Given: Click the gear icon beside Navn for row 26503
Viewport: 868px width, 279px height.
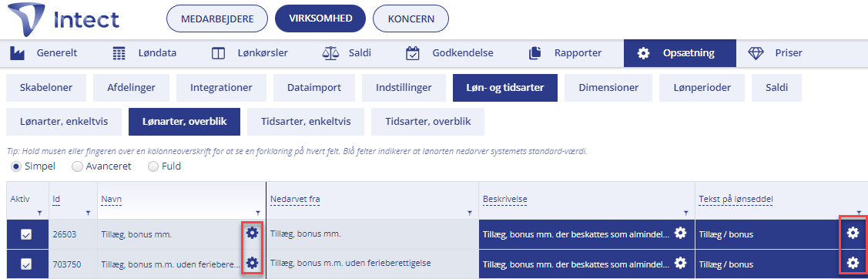Looking at the screenshot, I should coord(252,233).
